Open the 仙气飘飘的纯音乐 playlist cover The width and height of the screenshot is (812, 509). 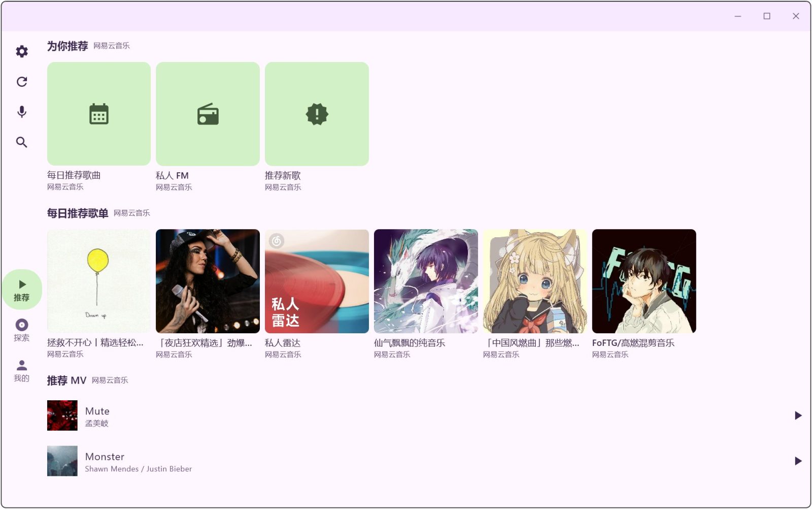pos(426,281)
